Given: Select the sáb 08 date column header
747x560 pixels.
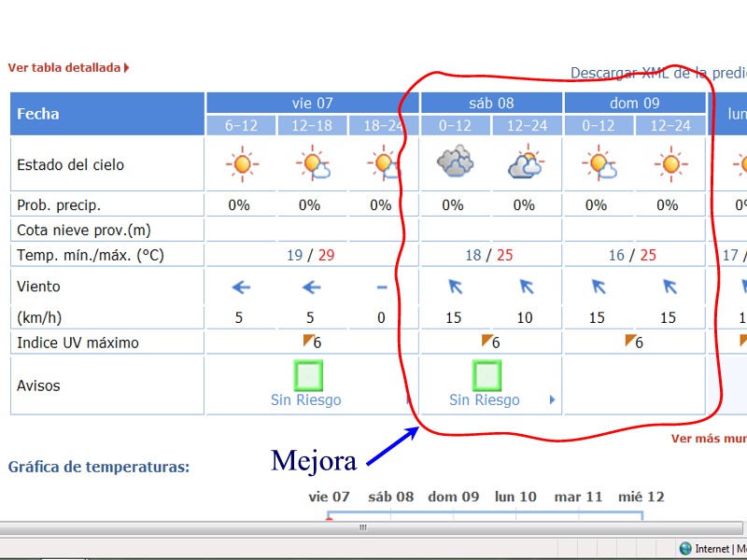Looking at the screenshot, I should coord(491,103).
